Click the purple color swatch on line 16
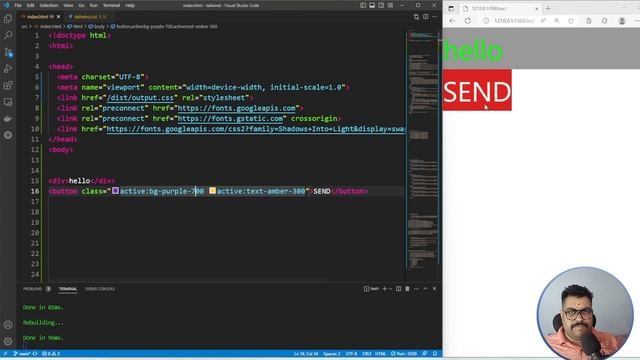 click(116, 191)
